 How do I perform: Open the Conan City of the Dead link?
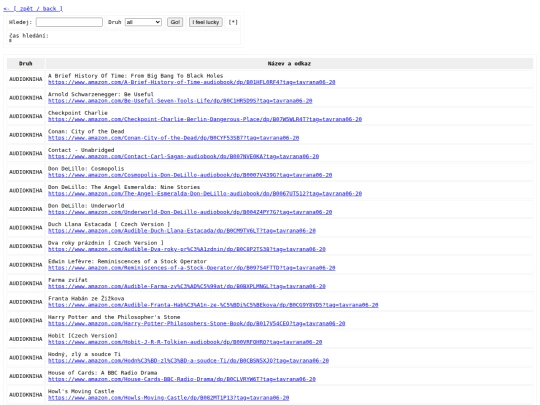pyautogui.click(x=174, y=138)
